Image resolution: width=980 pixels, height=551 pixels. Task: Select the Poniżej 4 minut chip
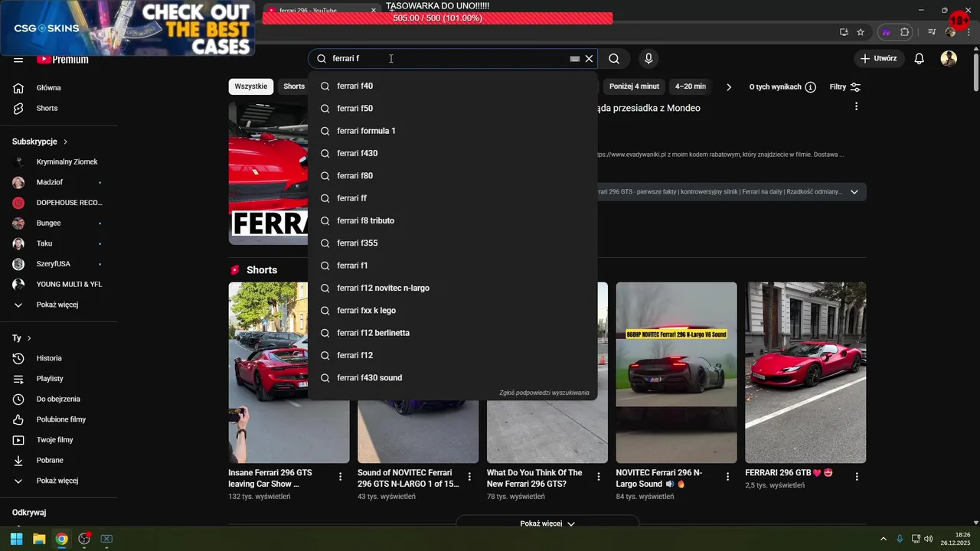coord(634,86)
